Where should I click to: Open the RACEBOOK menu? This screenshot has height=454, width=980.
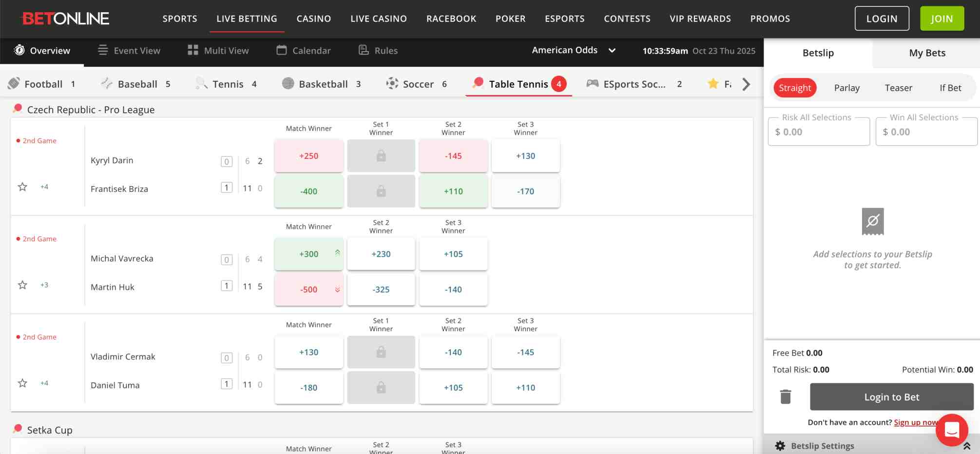coord(451,19)
